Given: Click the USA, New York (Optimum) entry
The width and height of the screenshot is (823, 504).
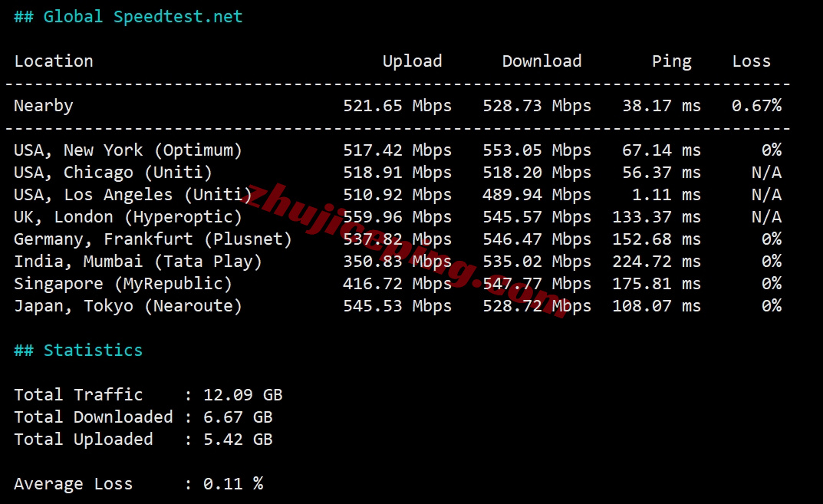Looking at the screenshot, I should (x=128, y=150).
